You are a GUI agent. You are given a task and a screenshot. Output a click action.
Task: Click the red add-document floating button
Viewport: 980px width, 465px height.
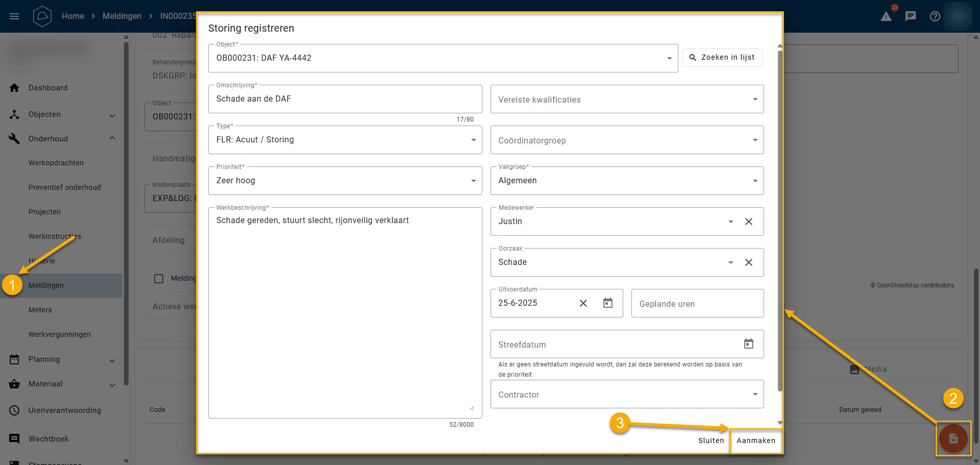point(953,438)
